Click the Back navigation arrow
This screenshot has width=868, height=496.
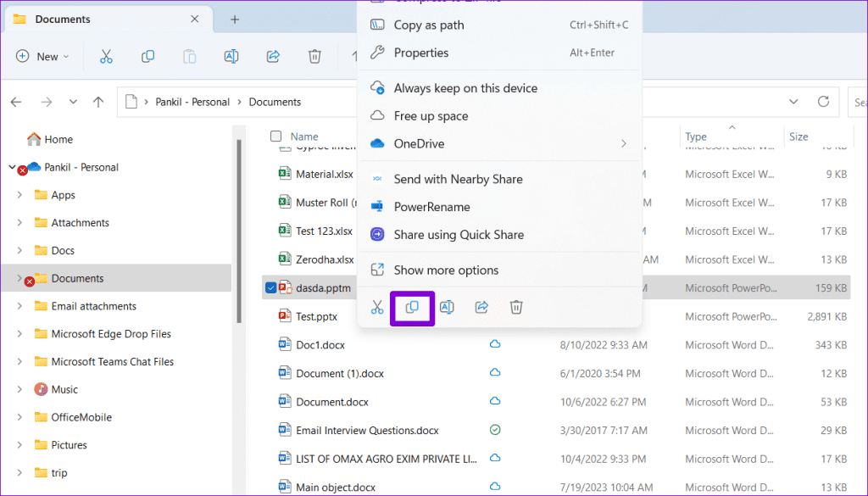15,101
